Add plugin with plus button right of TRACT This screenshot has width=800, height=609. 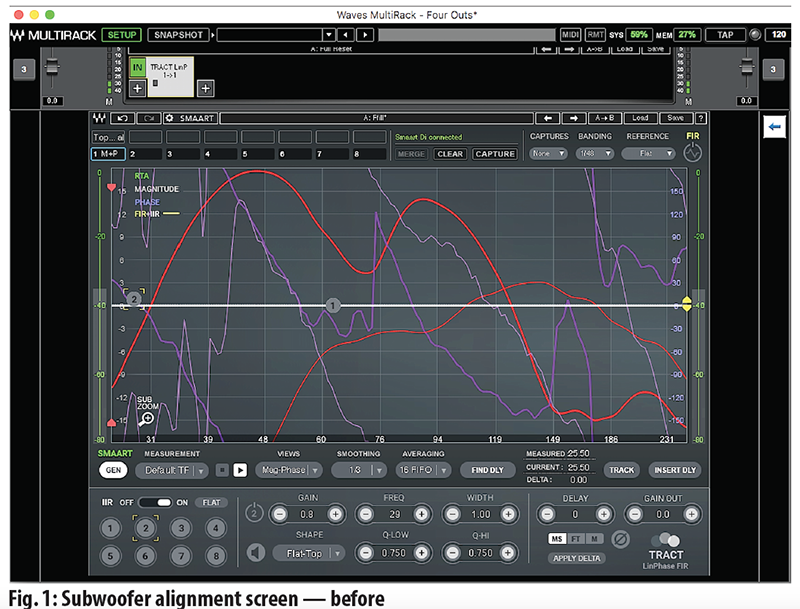click(205, 88)
